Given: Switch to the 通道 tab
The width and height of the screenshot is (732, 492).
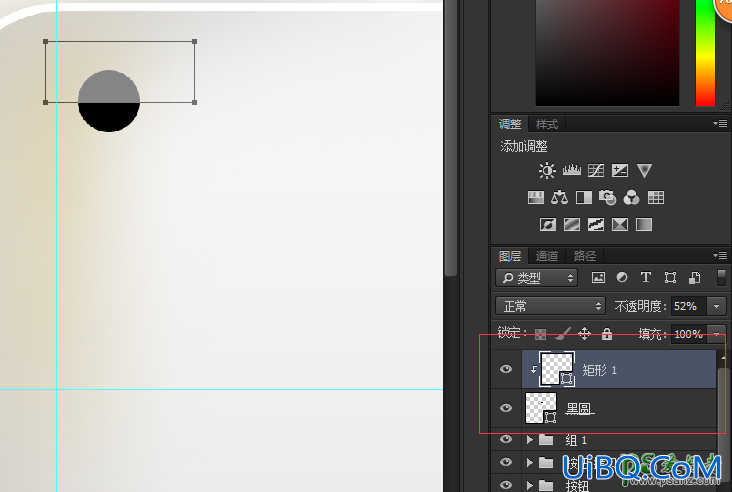Looking at the screenshot, I should coord(547,256).
